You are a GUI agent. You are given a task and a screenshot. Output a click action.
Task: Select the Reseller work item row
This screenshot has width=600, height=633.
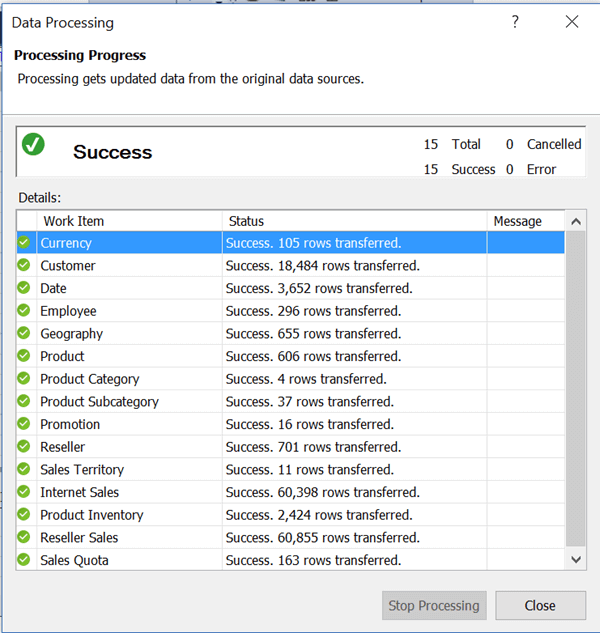pos(291,446)
